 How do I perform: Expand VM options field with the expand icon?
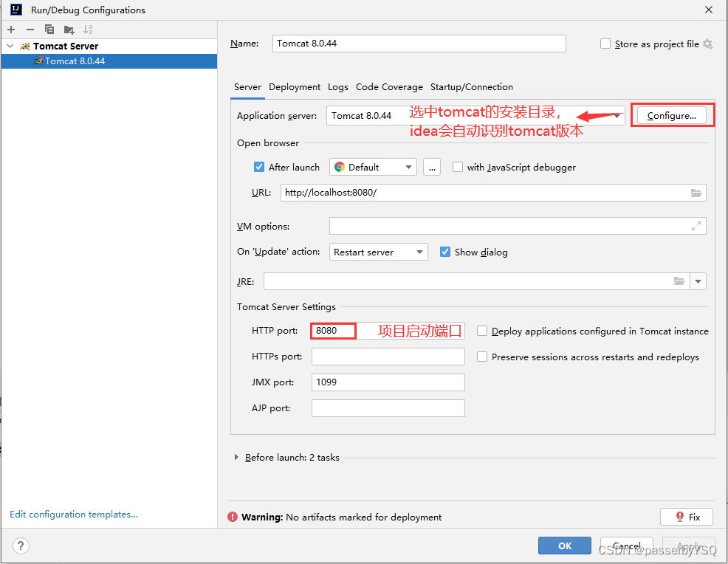coord(696,226)
